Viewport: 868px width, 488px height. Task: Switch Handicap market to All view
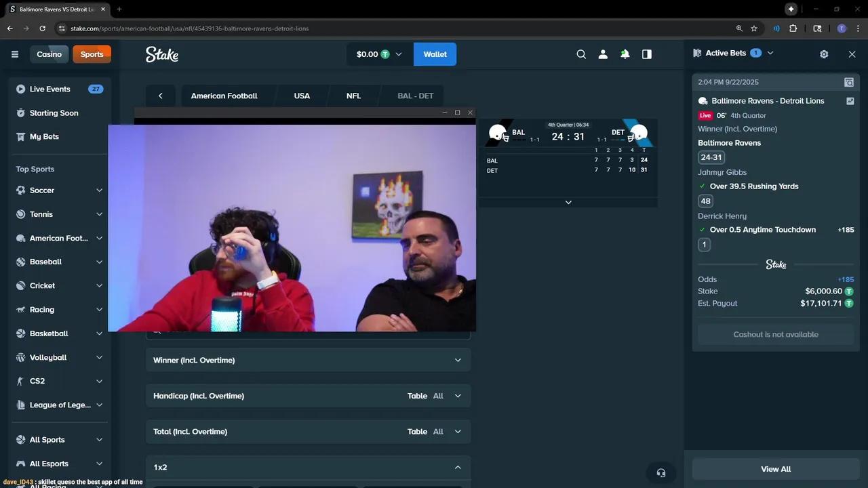click(438, 396)
